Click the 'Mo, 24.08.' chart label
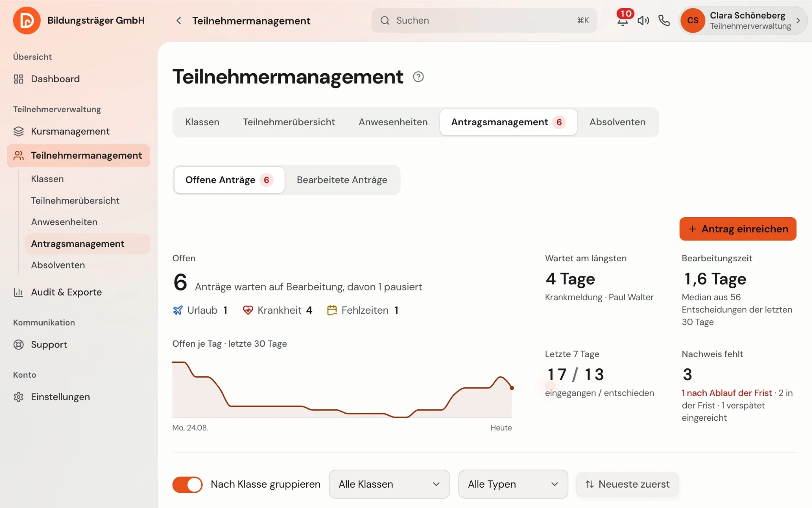The width and height of the screenshot is (812, 508). [190, 428]
